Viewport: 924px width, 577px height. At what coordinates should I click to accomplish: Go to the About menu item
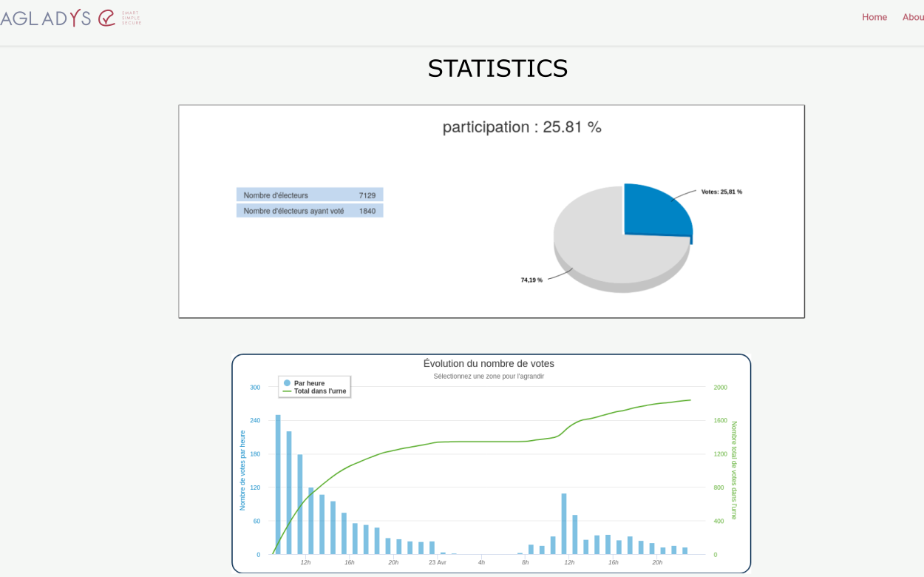click(x=914, y=17)
